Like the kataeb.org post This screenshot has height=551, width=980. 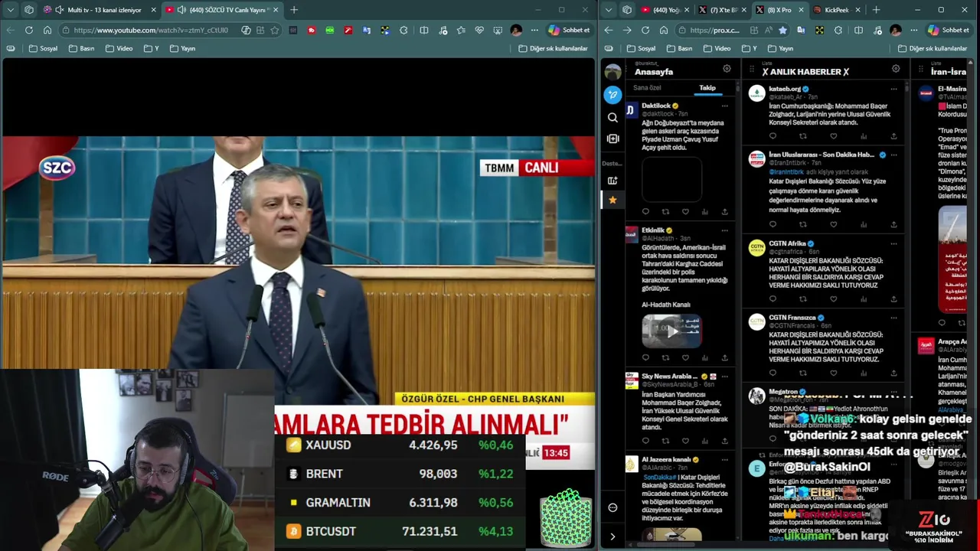point(833,136)
